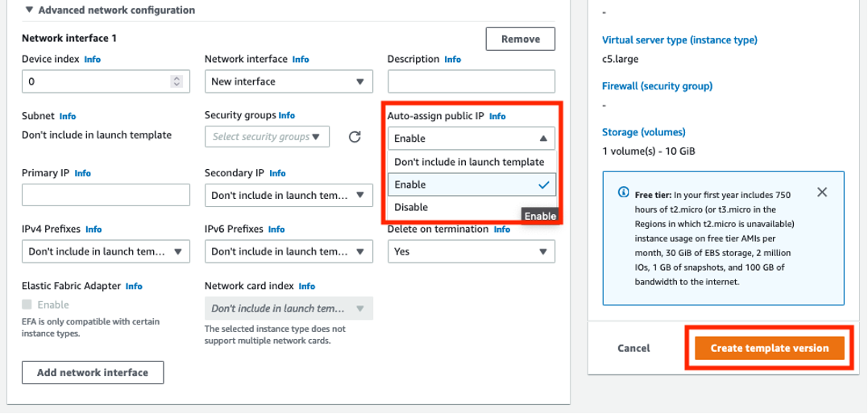Click the refresh security groups icon
Viewport: 868px width, 414px height.
(355, 137)
